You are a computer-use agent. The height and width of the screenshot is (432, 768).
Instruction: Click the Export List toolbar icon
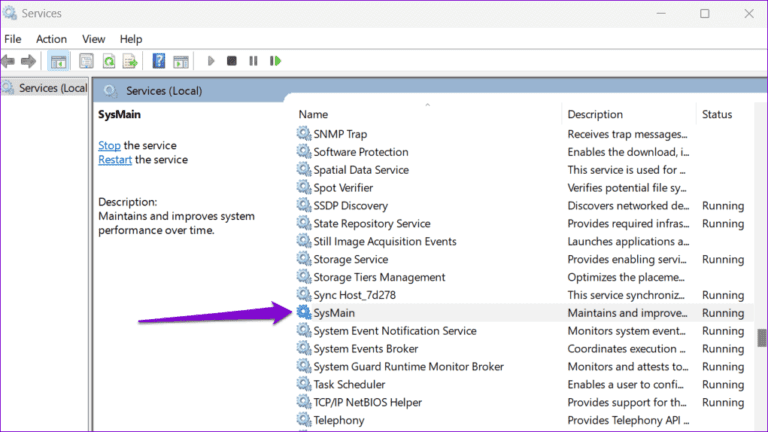click(x=130, y=61)
